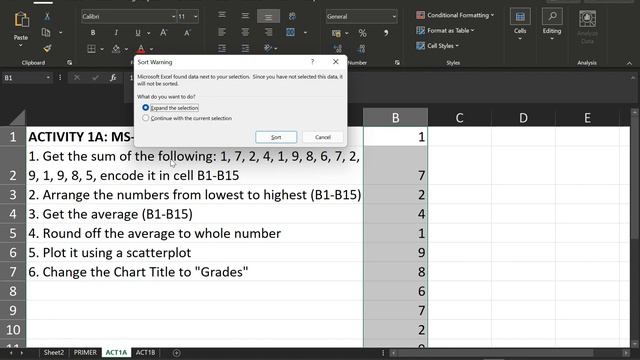Screen dimensions: 640x360
Task: Click Increase Decimal icon
Action: pos(338,49)
